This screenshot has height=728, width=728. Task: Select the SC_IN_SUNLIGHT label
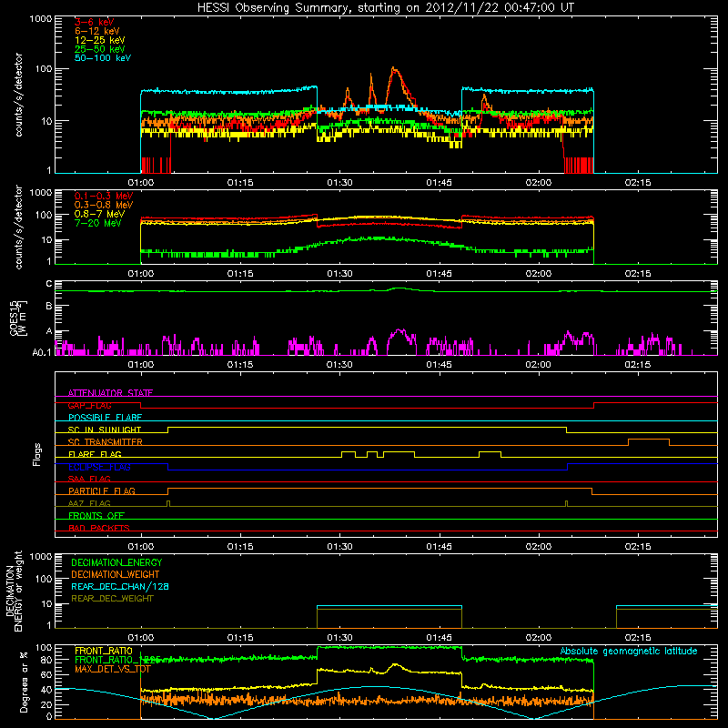tap(105, 430)
